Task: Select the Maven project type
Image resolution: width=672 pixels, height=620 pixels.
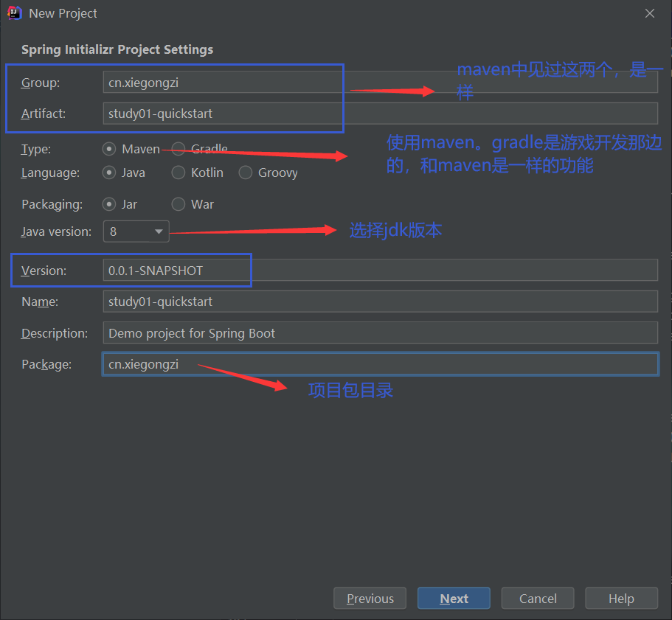Action: click(109, 149)
